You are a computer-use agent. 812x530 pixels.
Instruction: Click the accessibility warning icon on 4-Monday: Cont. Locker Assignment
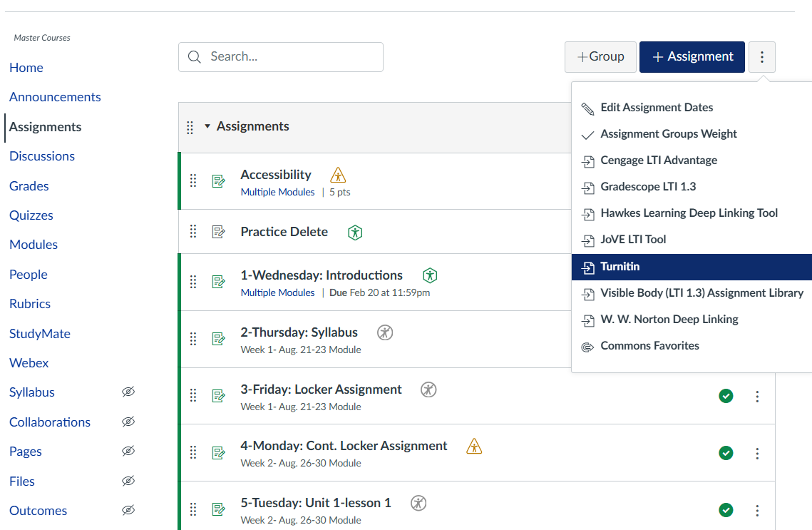[474, 446]
